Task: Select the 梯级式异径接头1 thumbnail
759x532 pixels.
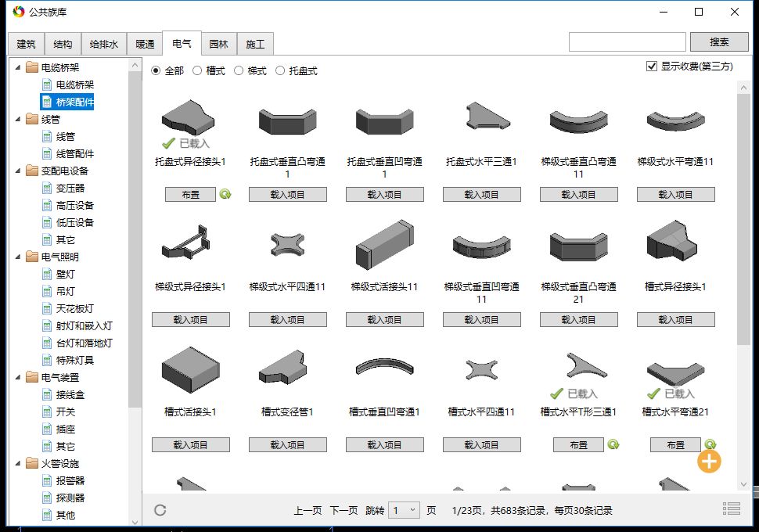Action: pos(187,242)
